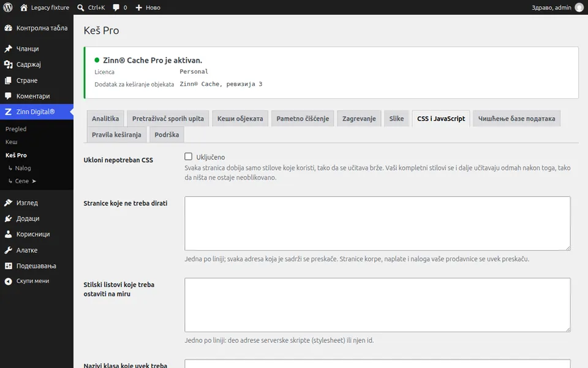Click the search magnifier icon

(81, 7)
